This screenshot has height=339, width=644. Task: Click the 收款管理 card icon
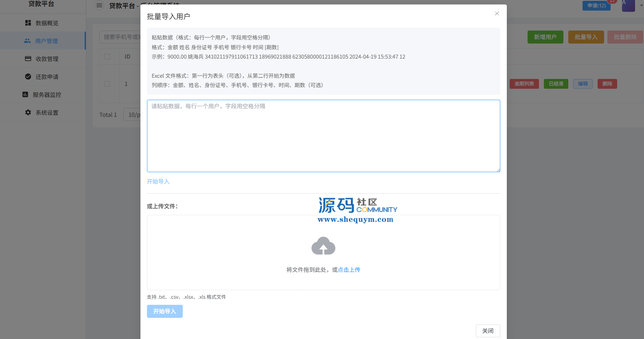pos(28,59)
